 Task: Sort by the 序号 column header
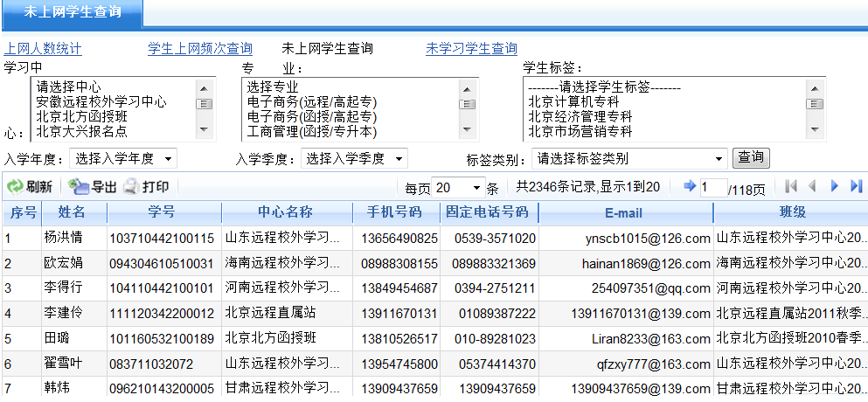(x=21, y=212)
